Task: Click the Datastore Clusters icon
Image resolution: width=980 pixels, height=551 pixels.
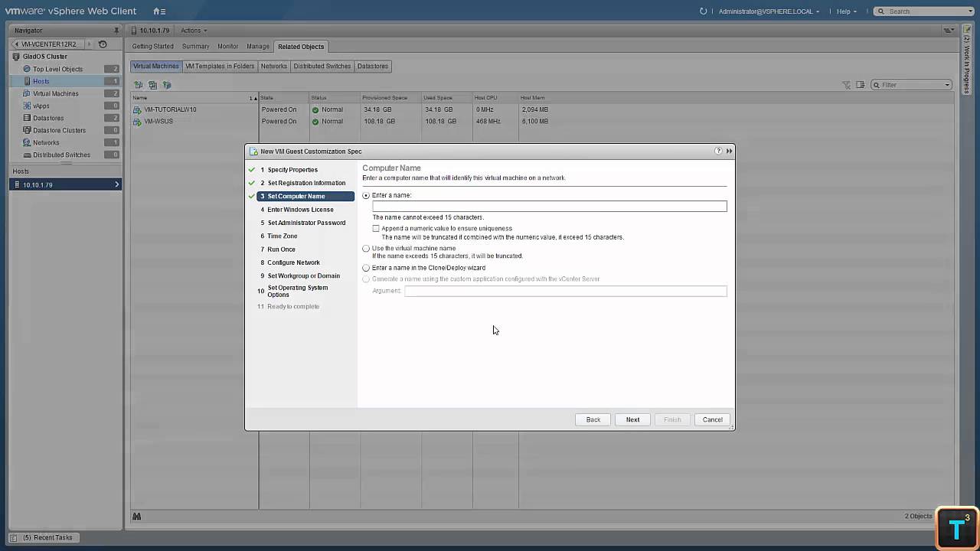Action: [27, 130]
